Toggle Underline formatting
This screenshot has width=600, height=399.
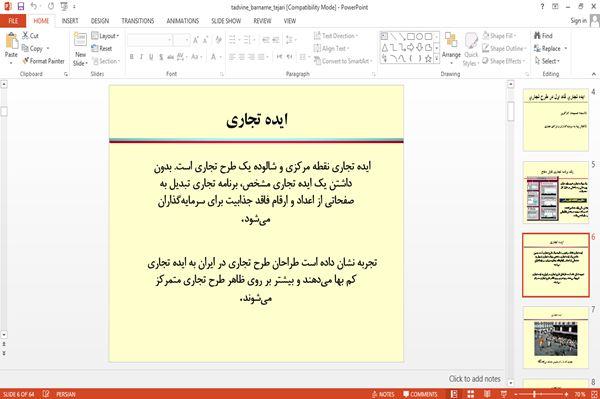click(x=151, y=57)
